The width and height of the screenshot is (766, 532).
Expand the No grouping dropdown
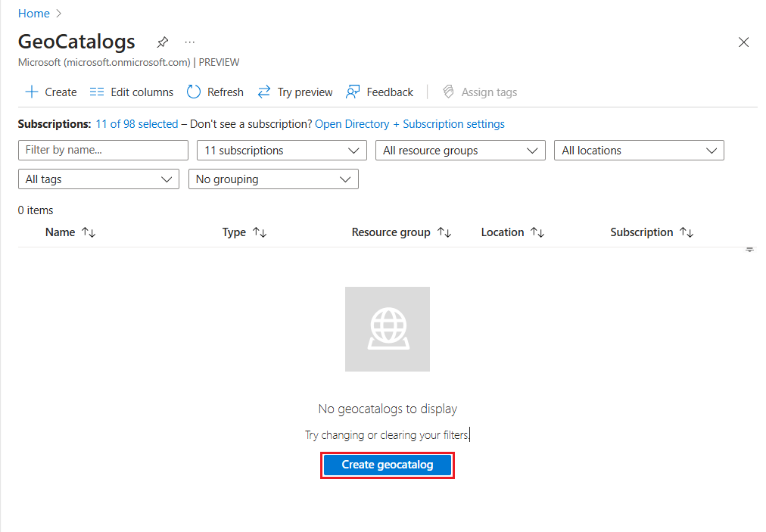coord(273,179)
